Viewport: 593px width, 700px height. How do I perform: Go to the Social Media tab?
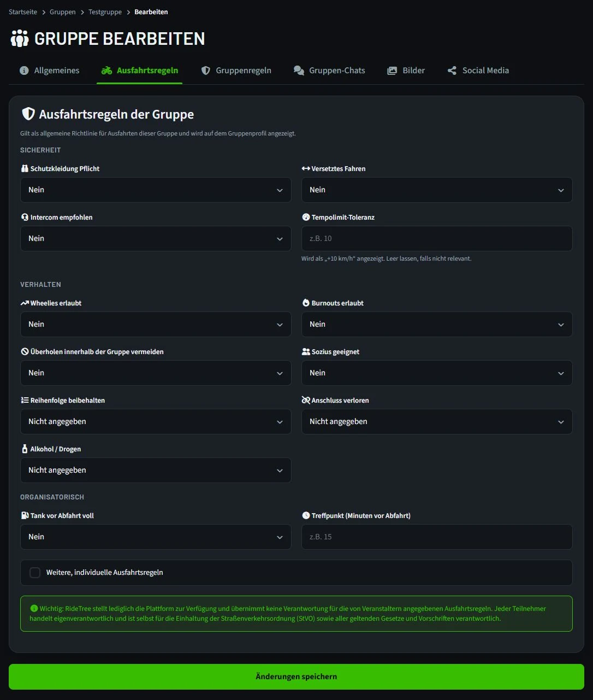tap(478, 70)
